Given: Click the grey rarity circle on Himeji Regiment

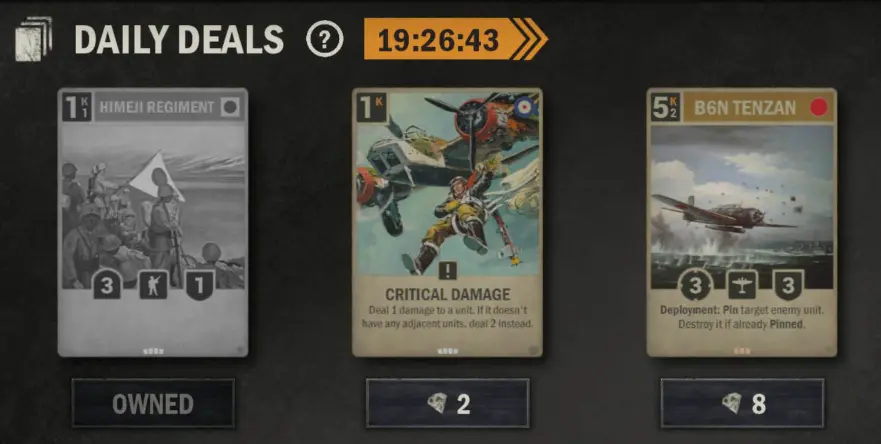Looking at the screenshot, I should click(230, 107).
